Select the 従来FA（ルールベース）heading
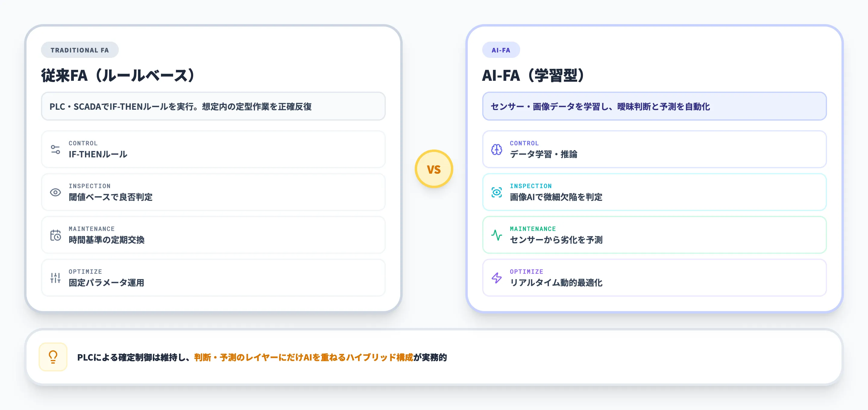The image size is (868, 410). tap(118, 75)
